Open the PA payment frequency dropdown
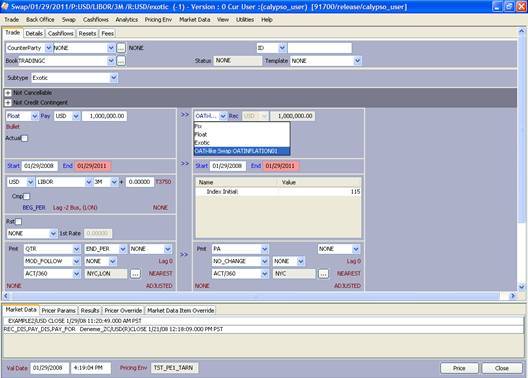Viewport: 528px width, 378px height. point(265,249)
